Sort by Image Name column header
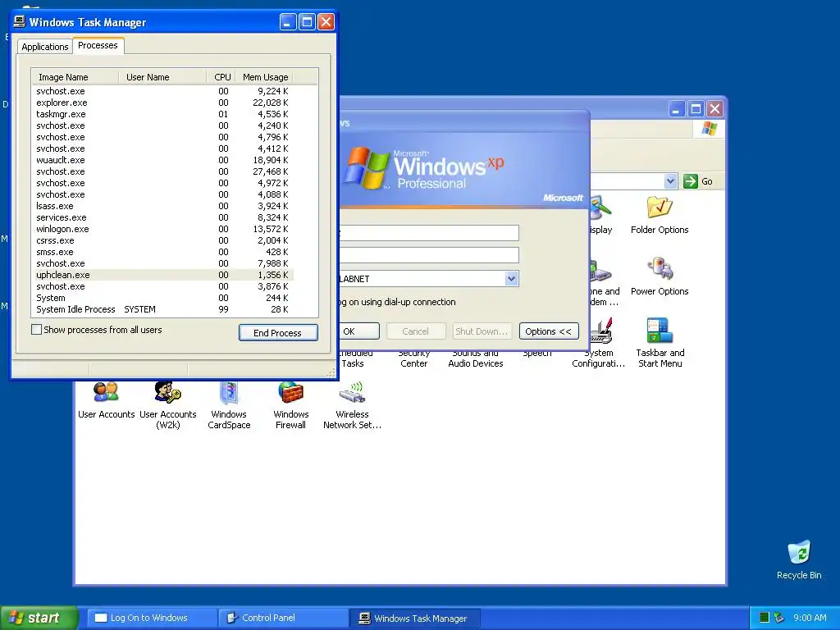The width and height of the screenshot is (840, 630). pos(75,77)
